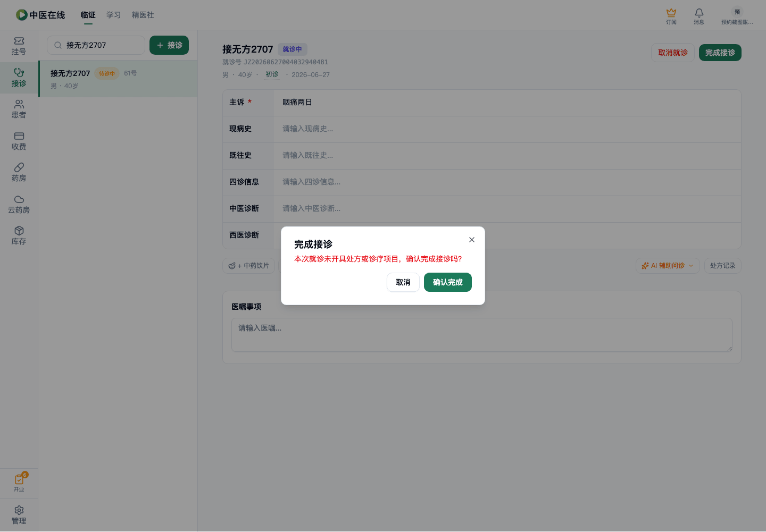
Task: Click the 中医在线 logo icon
Action: point(22,15)
